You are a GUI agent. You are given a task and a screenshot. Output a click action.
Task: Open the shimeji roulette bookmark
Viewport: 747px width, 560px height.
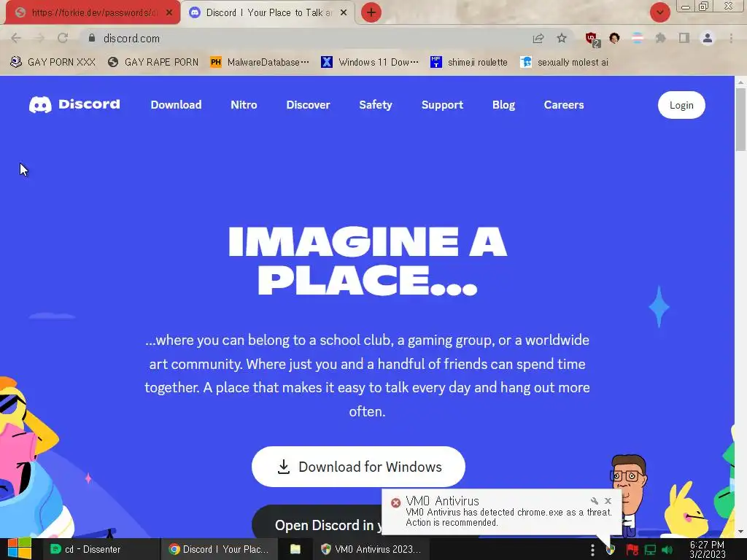click(x=469, y=62)
